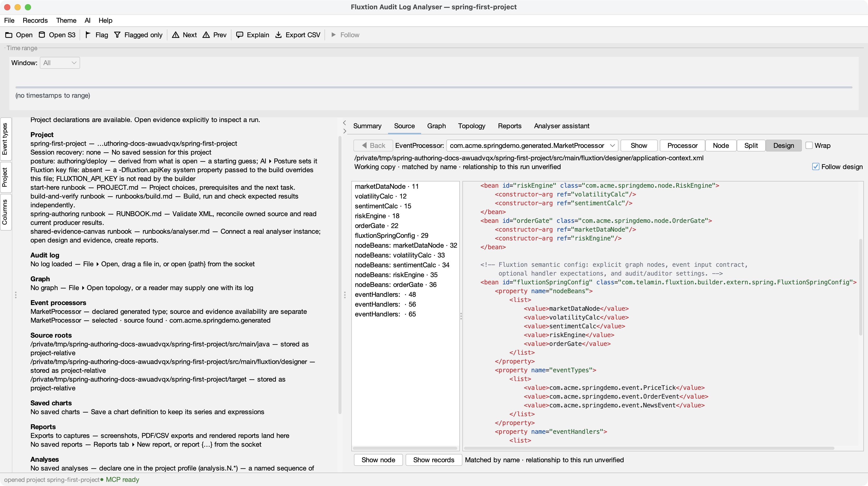Click the Show records button
Screen dimensions: 868x486
point(433,460)
